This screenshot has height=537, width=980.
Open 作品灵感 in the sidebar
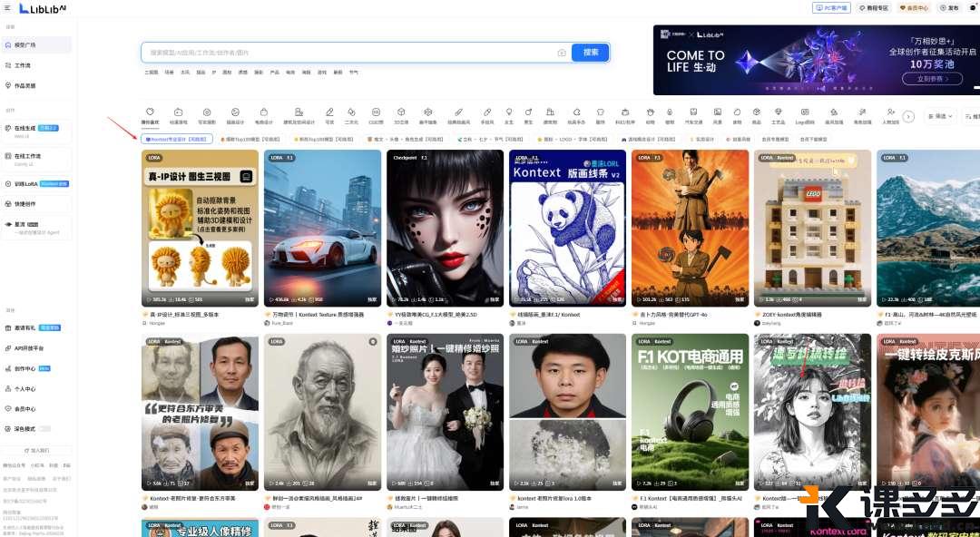click(x=37, y=85)
